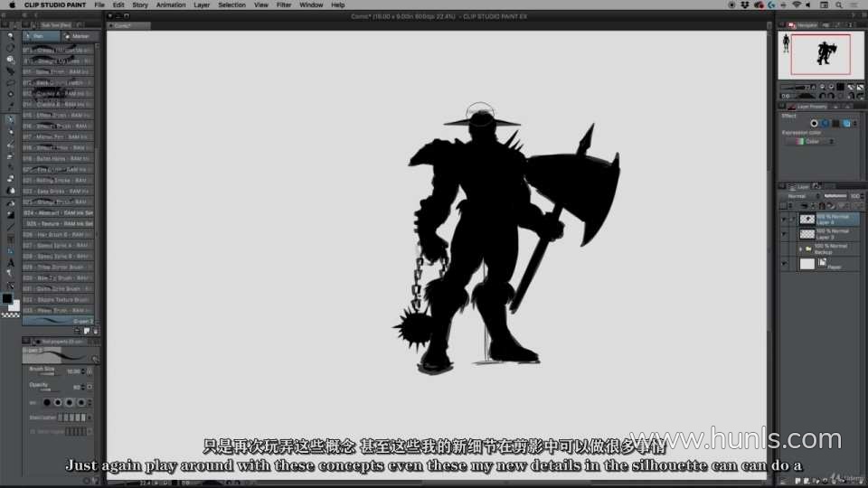Open the Selection menu
The width and height of the screenshot is (868, 488).
pos(231,5)
